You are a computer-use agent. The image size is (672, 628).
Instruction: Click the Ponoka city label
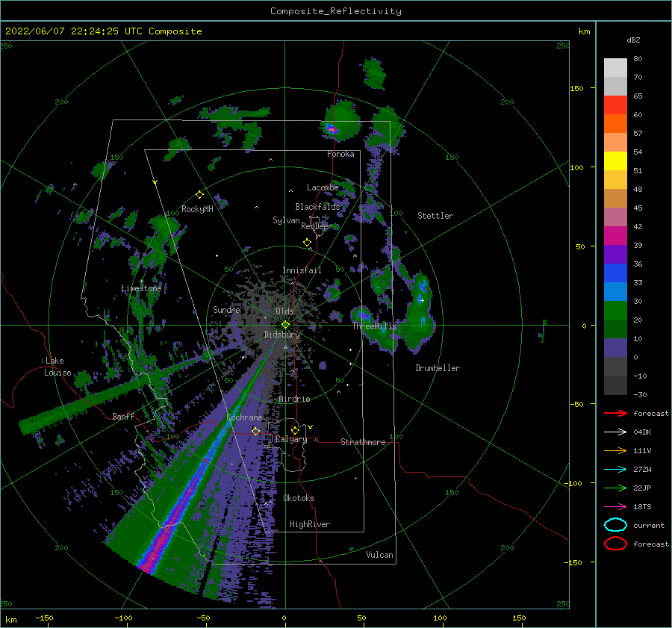pos(340,154)
